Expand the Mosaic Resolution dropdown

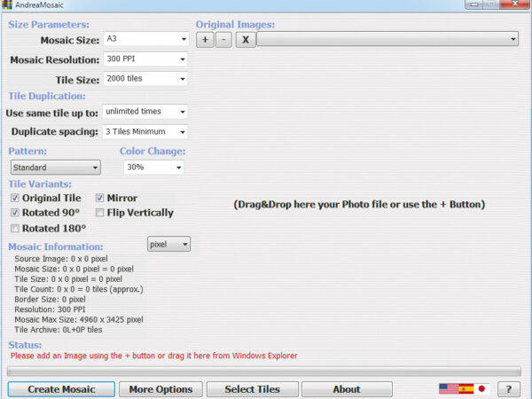(x=145, y=59)
